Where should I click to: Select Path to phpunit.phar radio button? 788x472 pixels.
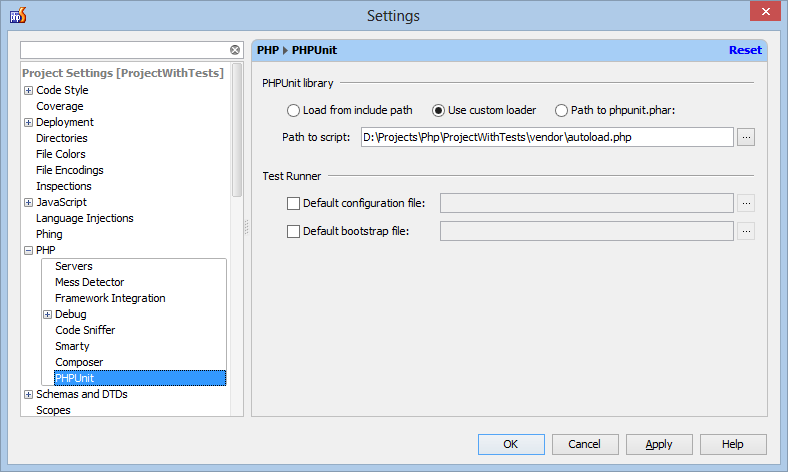tap(561, 110)
